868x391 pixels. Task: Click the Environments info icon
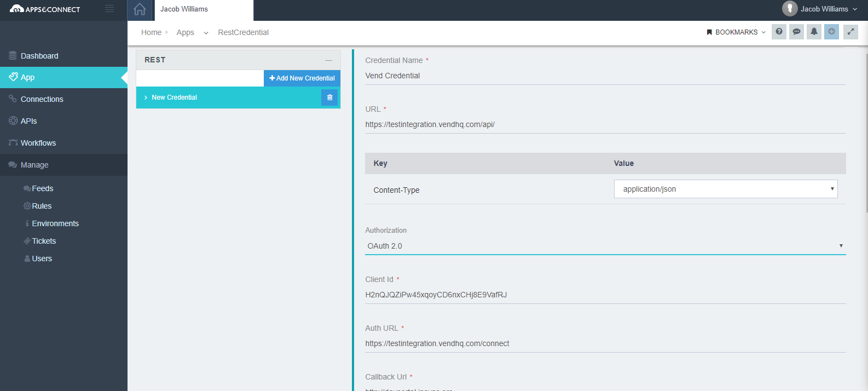(x=27, y=223)
